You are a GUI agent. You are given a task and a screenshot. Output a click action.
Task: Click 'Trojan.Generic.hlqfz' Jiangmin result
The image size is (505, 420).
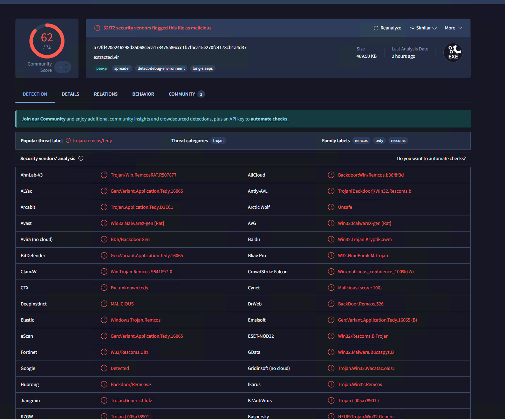tap(131, 401)
